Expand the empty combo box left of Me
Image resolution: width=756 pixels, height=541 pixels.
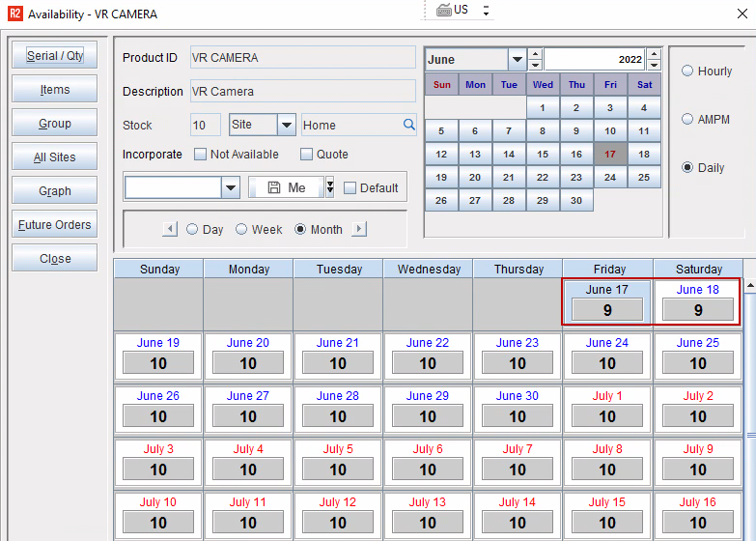tap(231, 187)
